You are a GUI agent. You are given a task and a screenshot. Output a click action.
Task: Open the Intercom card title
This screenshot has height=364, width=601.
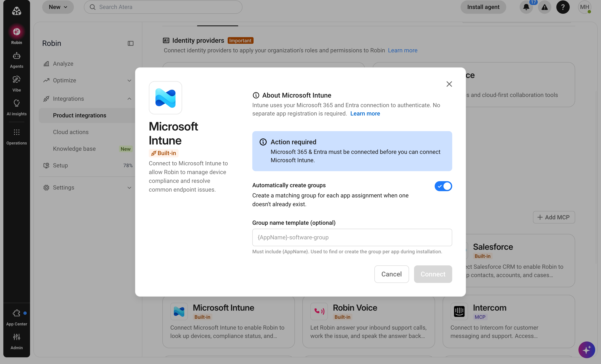click(490, 308)
